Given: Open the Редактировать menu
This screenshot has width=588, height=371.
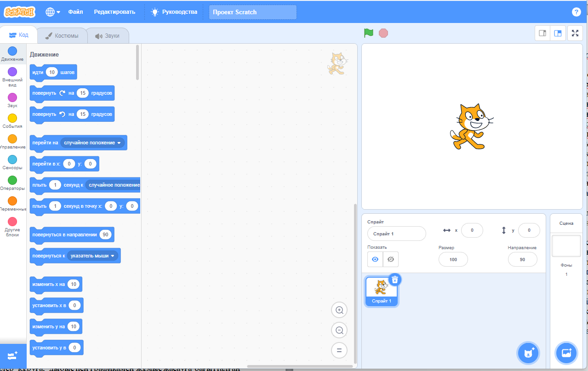Looking at the screenshot, I should point(114,12).
